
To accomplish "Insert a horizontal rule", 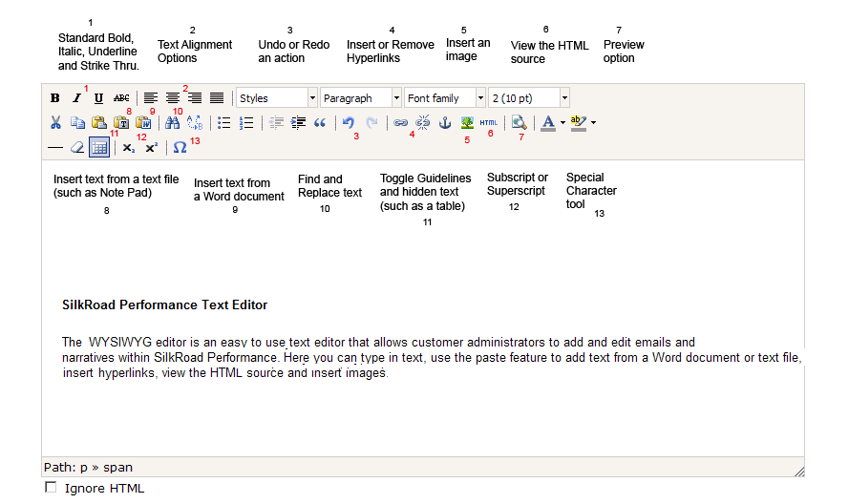I will (55, 147).
